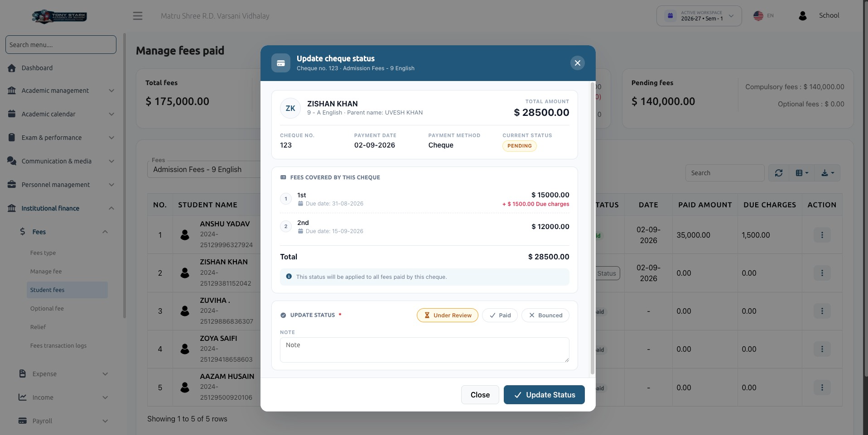The height and width of the screenshot is (435, 868).
Task: Click the Fees dollar sign icon
Action: [23, 231]
